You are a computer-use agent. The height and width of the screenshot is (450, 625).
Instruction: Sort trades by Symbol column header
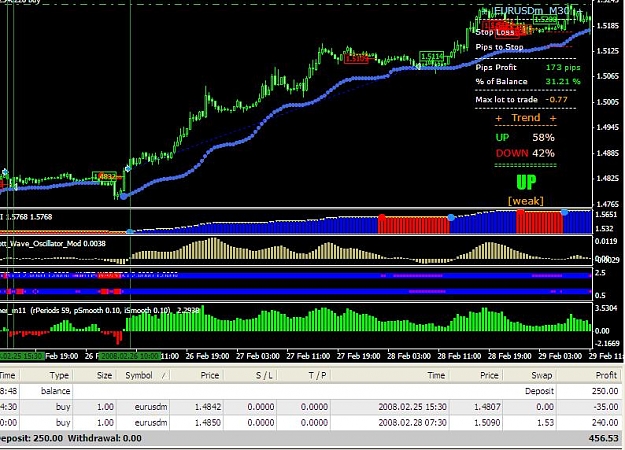click(x=139, y=375)
